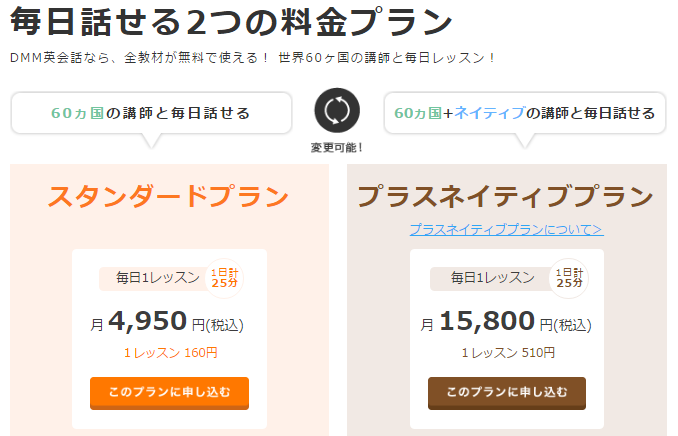Apply with the orange このプランに申し込む button
The width and height of the screenshot is (678, 436).
click(x=169, y=392)
